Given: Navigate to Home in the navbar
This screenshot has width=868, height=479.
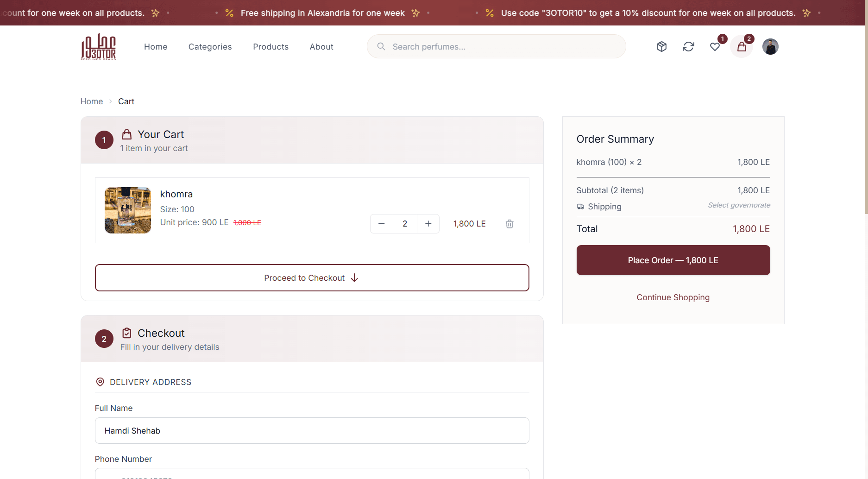Looking at the screenshot, I should [156, 47].
